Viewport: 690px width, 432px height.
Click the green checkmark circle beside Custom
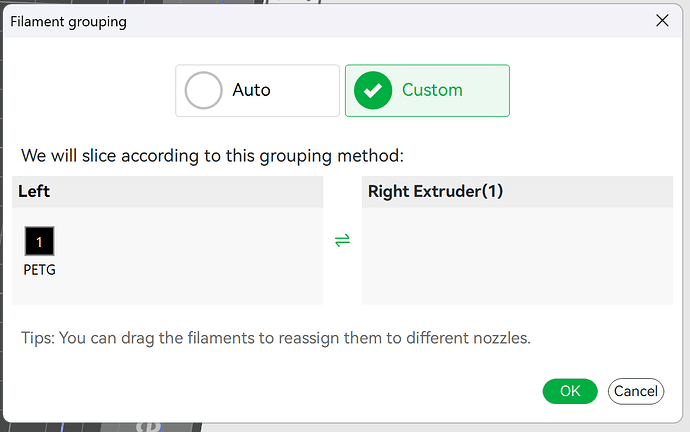373,90
